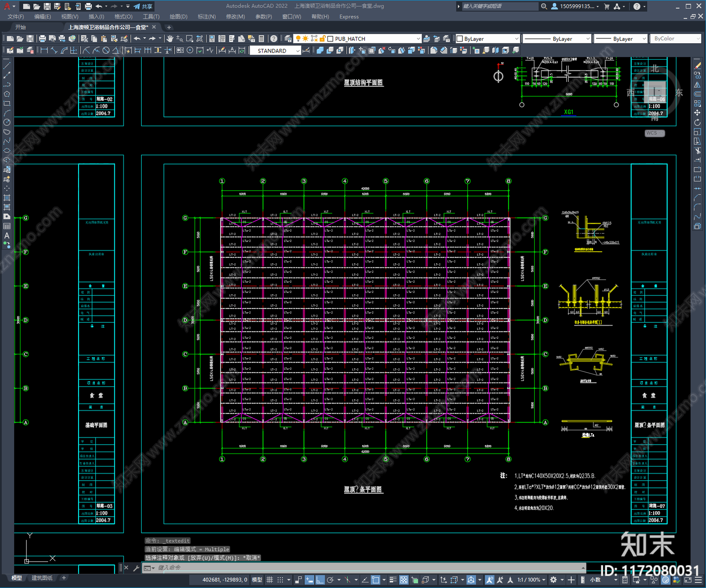Viewport: 706px width, 588px height.
Task: Expand the PUB_HATCH layer dropdown
Action: tap(418, 39)
